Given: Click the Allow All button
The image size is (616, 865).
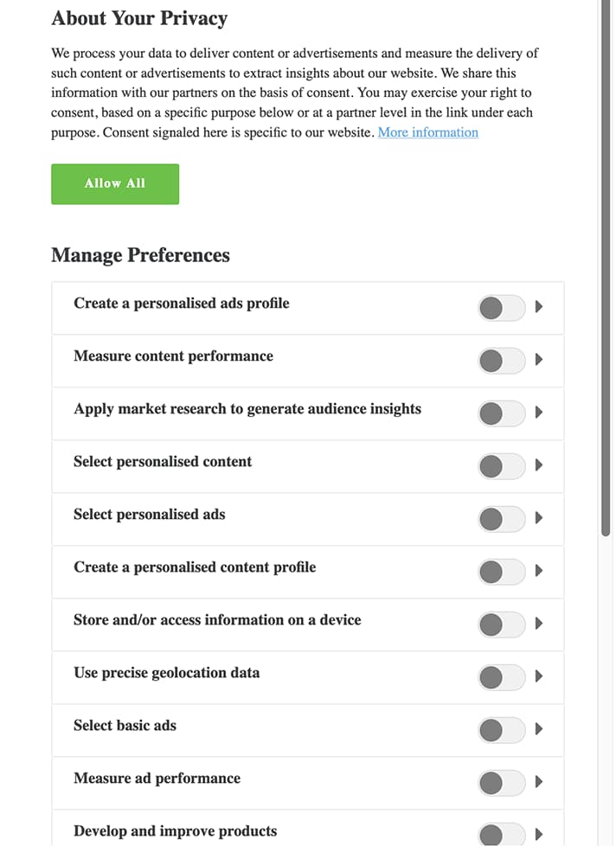Looking at the screenshot, I should [x=115, y=183].
